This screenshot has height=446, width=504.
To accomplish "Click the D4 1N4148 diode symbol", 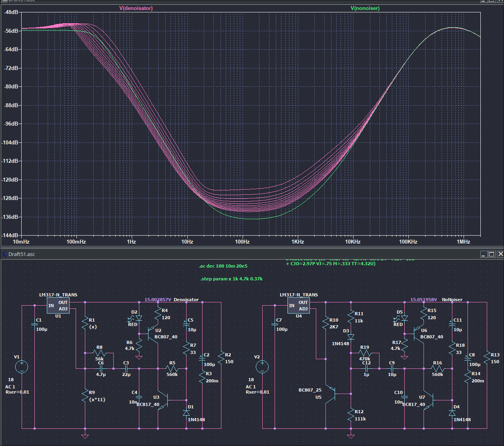I will (x=452, y=412).
